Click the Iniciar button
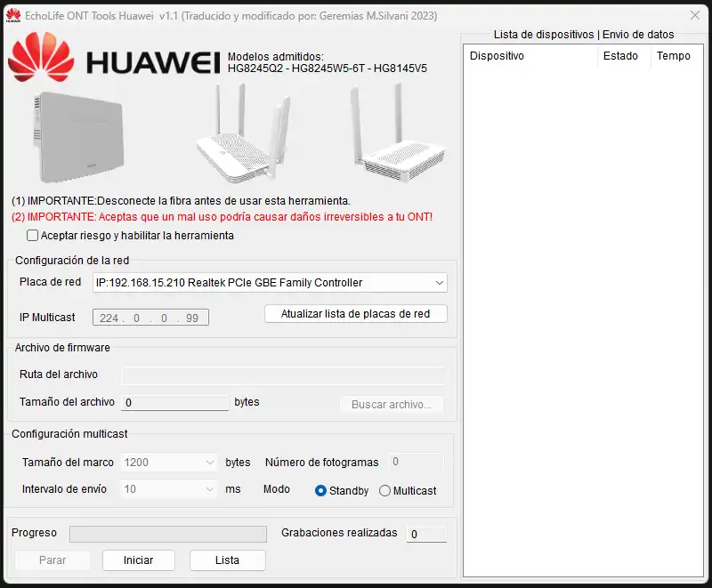The image size is (712, 588). pos(139,560)
